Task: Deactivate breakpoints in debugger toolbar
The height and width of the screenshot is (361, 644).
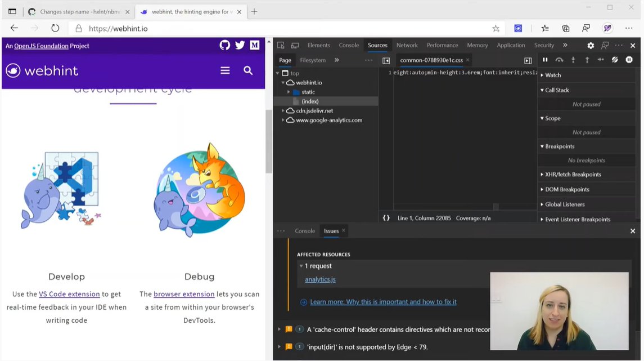Action: [x=615, y=60]
